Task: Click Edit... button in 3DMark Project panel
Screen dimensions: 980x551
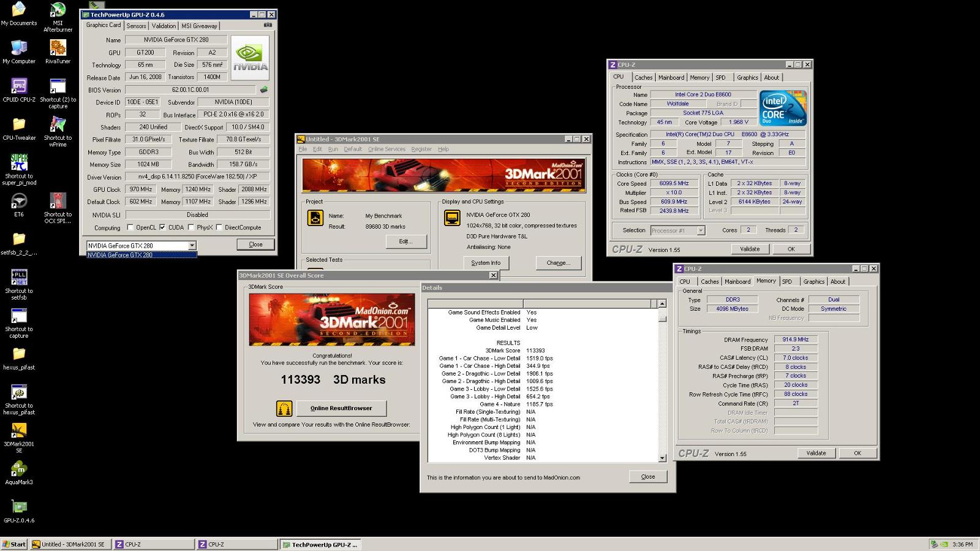Action: click(x=405, y=241)
